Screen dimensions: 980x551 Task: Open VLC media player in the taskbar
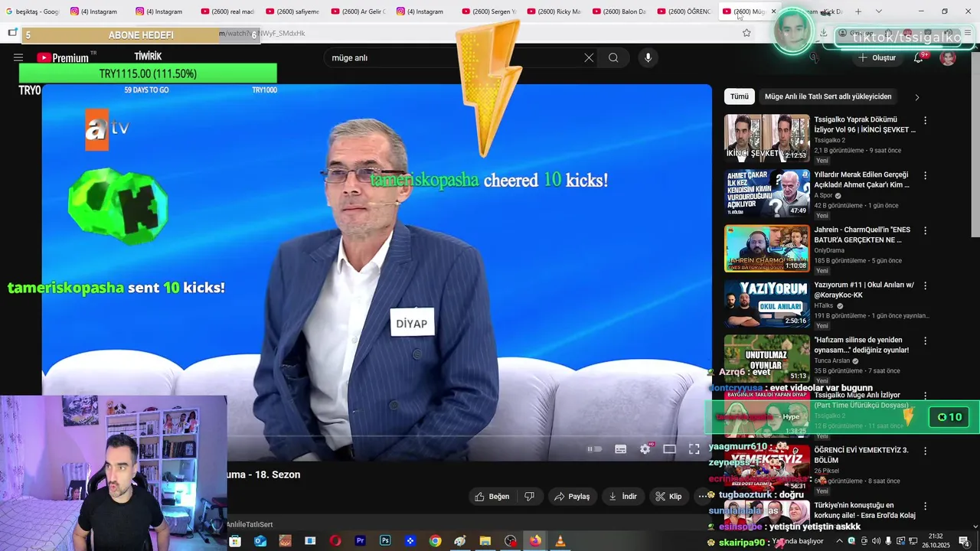click(560, 541)
